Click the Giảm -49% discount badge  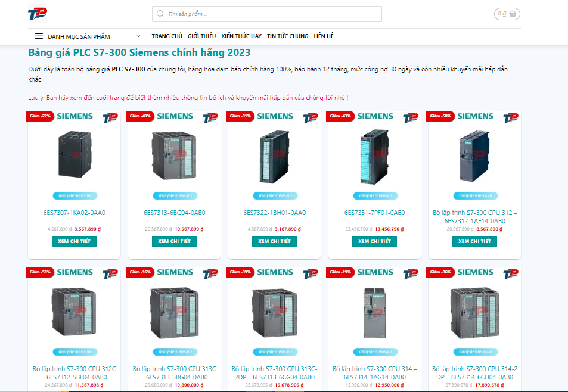point(140,116)
